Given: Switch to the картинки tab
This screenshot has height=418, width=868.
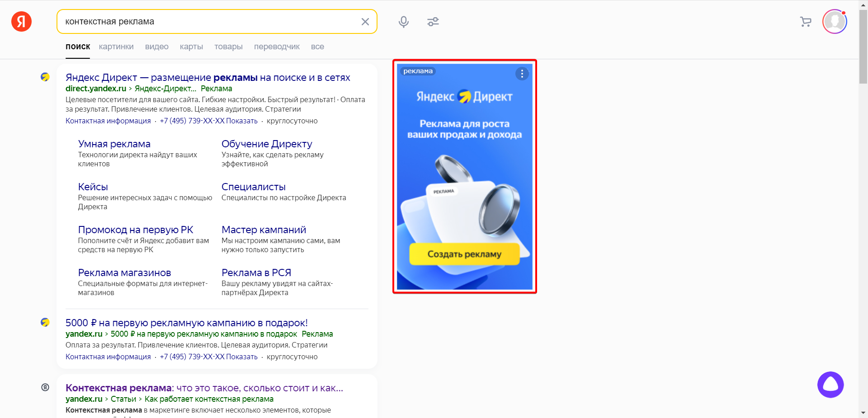Looking at the screenshot, I should tap(116, 47).
